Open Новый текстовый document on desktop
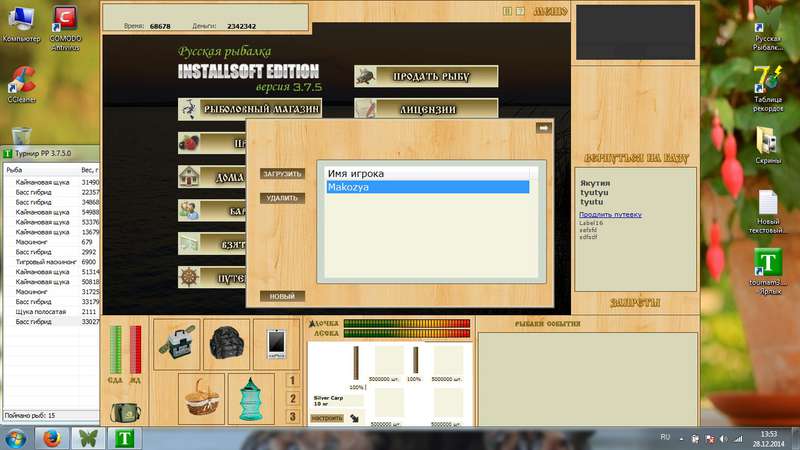800x450 pixels. 768,212
